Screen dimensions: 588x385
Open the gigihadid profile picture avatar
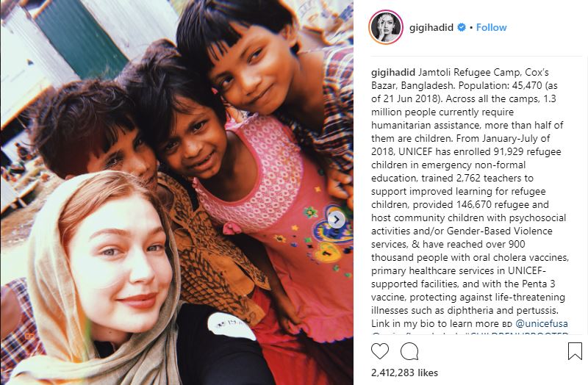tap(386, 27)
